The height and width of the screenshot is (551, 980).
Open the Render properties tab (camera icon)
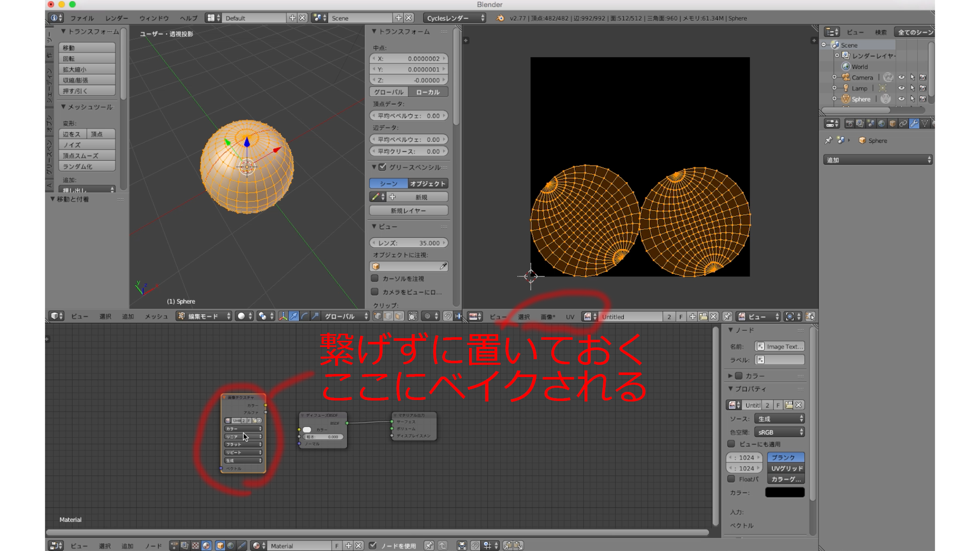(849, 123)
